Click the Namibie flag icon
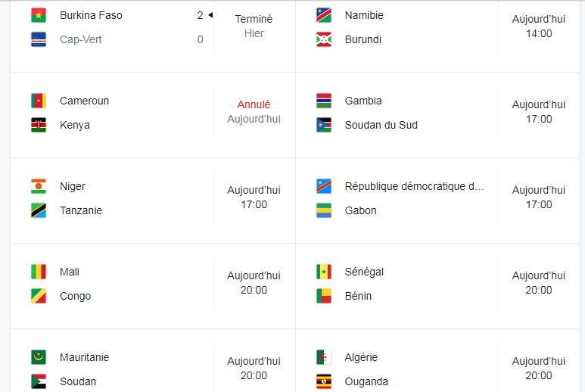Image resolution: width=585 pixels, height=392 pixels. (324, 15)
